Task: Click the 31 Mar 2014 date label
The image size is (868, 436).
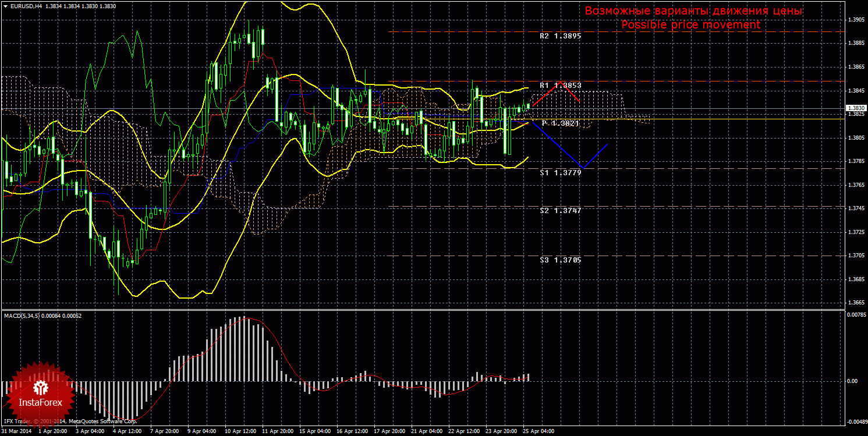Action: pos(17,432)
